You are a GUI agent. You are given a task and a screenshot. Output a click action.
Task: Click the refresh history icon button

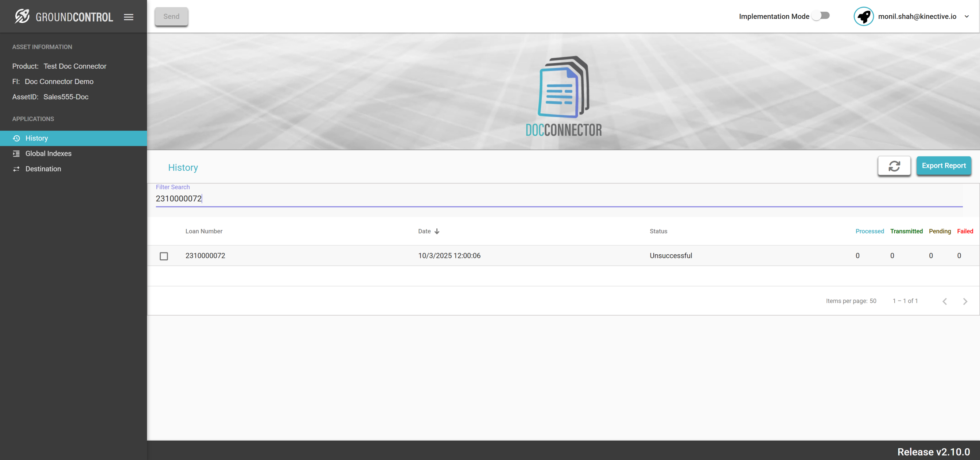[894, 166]
